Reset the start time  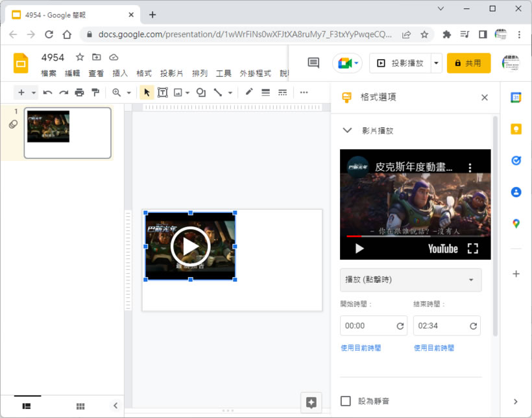point(400,326)
